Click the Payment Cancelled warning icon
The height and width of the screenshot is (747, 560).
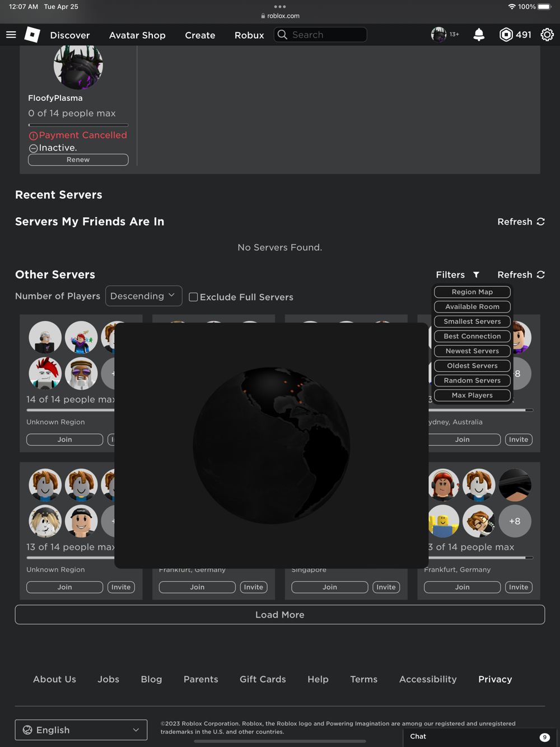pyautogui.click(x=33, y=136)
